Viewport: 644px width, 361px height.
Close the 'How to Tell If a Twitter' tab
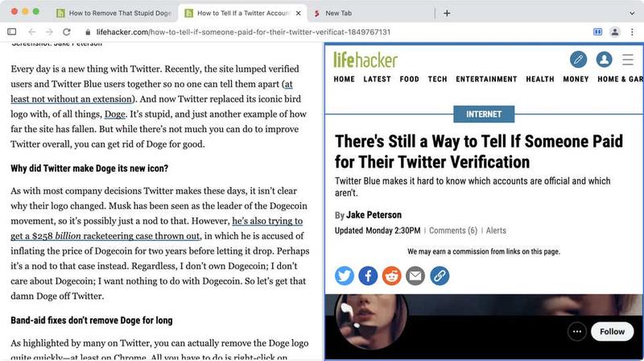(x=298, y=13)
